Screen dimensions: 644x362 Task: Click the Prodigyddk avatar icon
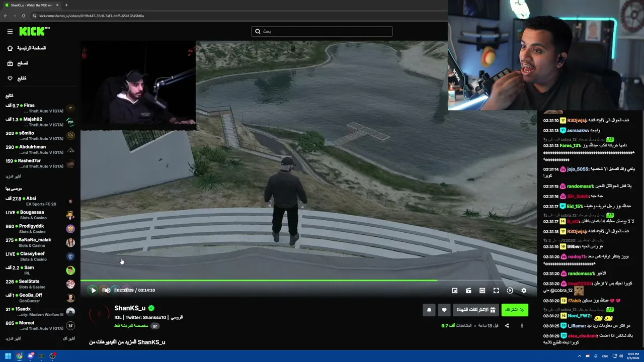click(70, 229)
